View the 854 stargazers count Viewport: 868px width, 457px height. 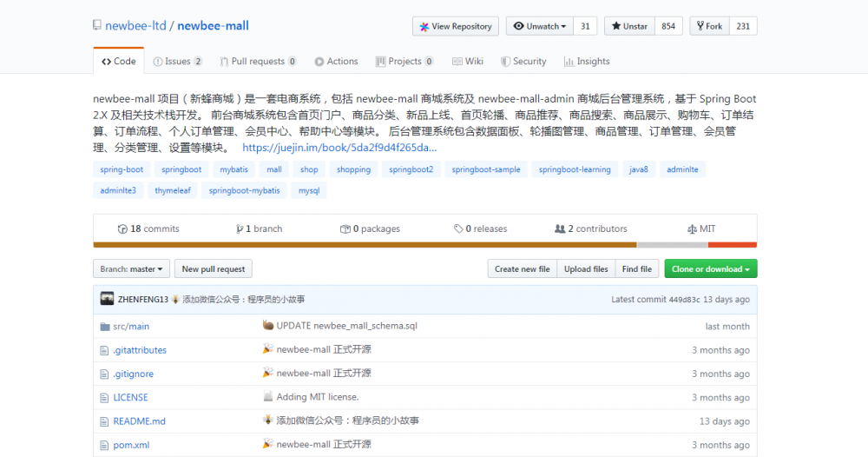point(668,26)
